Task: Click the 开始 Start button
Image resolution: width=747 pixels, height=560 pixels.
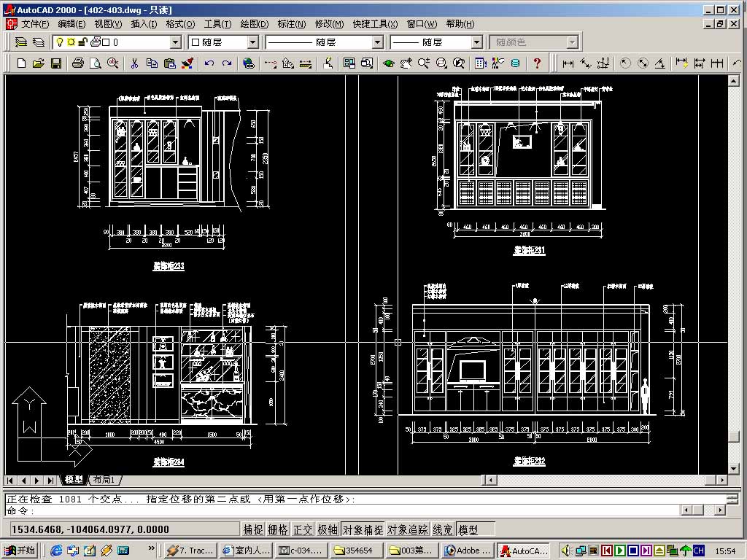Action: click(x=20, y=551)
